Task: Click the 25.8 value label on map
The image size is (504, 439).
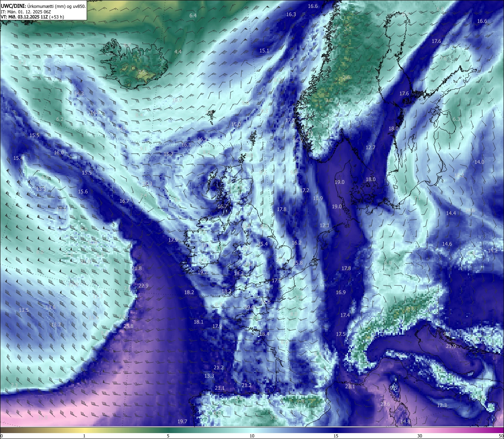Action: [x=128, y=326]
